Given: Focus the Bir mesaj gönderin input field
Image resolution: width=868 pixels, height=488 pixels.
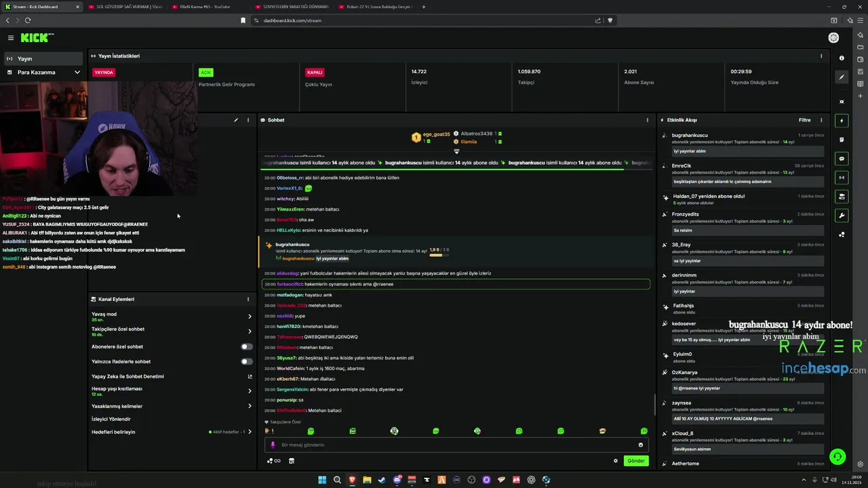Looking at the screenshot, I should 456,445.
